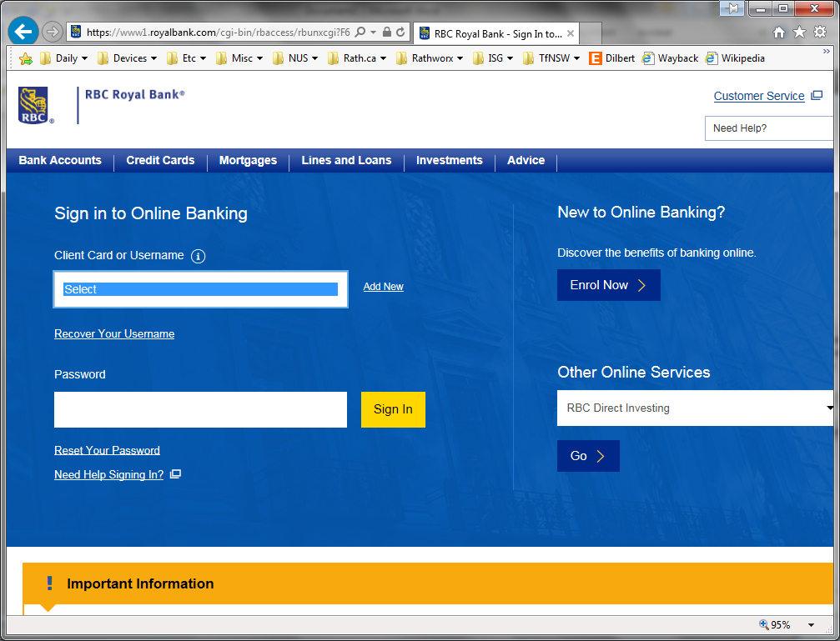The height and width of the screenshot is (641, 840).
Task: Click the browser Back arrow button
Action: coord(23,32)
